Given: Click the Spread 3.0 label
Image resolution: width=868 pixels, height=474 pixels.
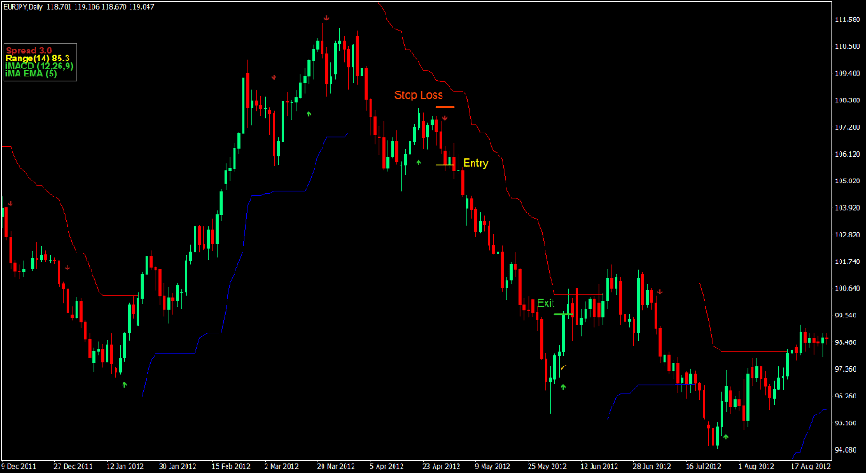Looking at the screenshot, I should click(28, 50).
